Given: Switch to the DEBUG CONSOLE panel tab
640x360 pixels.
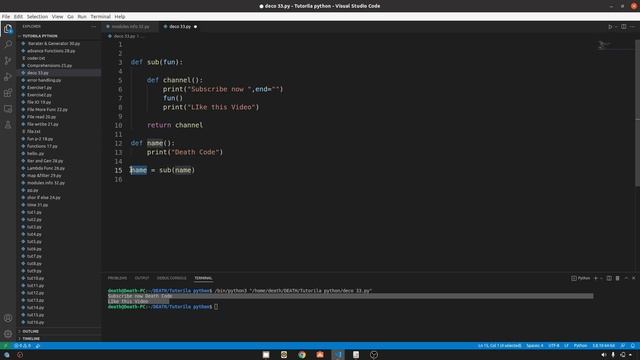Looking at the screenshot, I should (171, 278).
